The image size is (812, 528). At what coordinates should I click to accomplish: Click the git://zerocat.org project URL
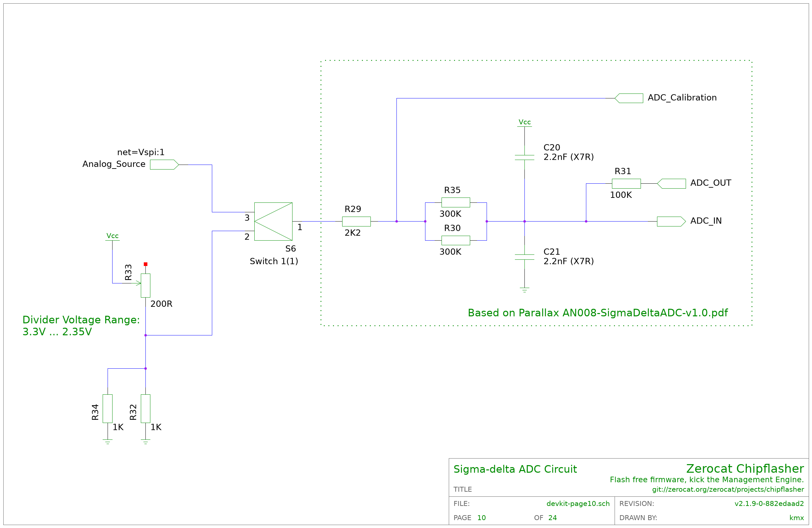(728, 489)
